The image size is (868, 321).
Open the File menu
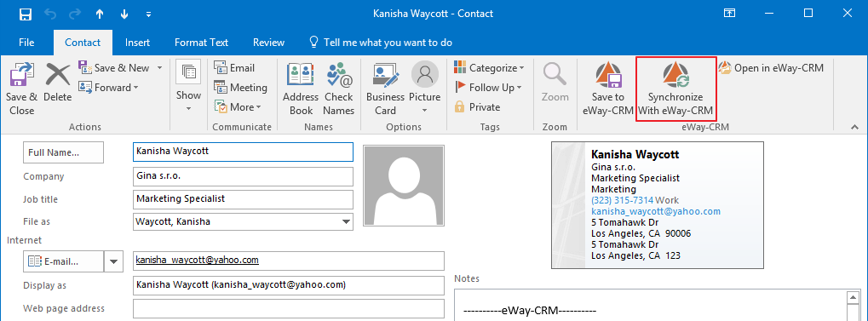(26, 43)
